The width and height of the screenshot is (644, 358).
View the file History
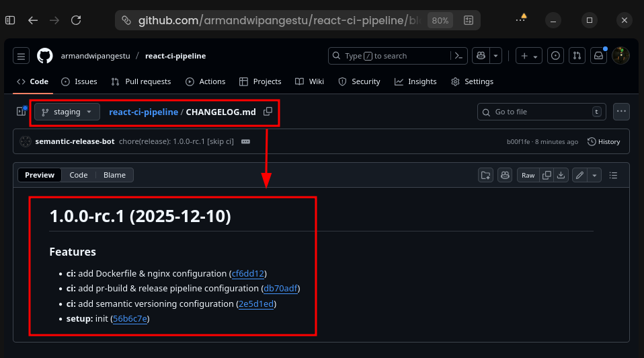pos(604,142)
